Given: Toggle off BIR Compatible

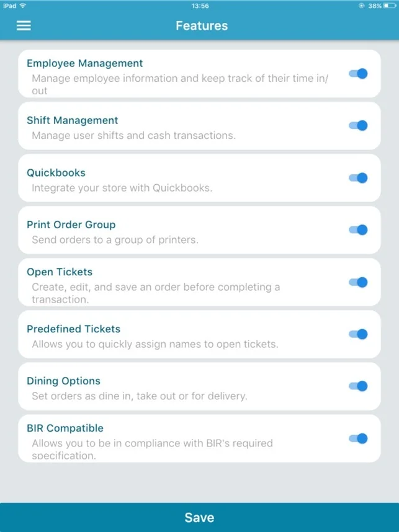Looking at the screenshot, I should [x=359, y=438].
